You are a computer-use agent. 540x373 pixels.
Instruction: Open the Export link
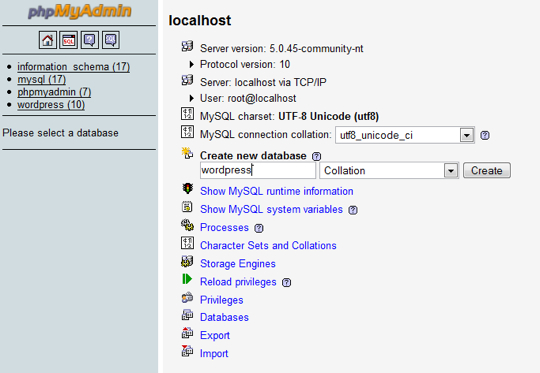pyautogui.click(x=215, y=335)
